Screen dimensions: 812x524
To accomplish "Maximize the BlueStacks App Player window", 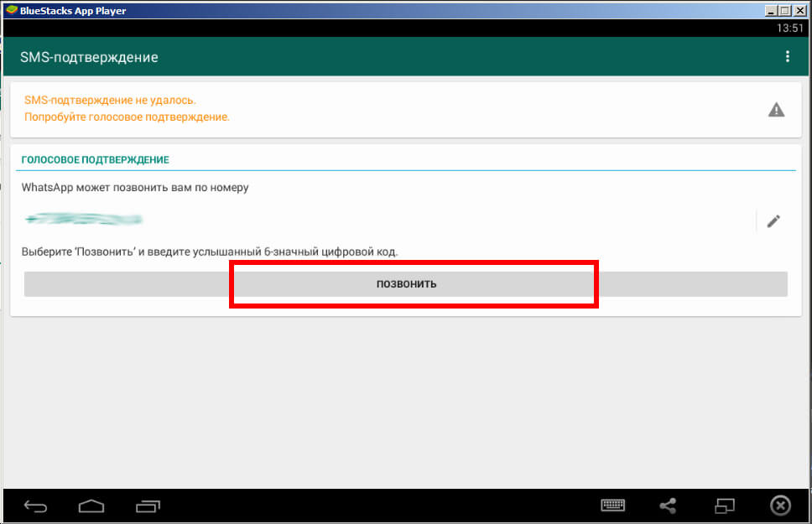I will (x=784, y=10).
